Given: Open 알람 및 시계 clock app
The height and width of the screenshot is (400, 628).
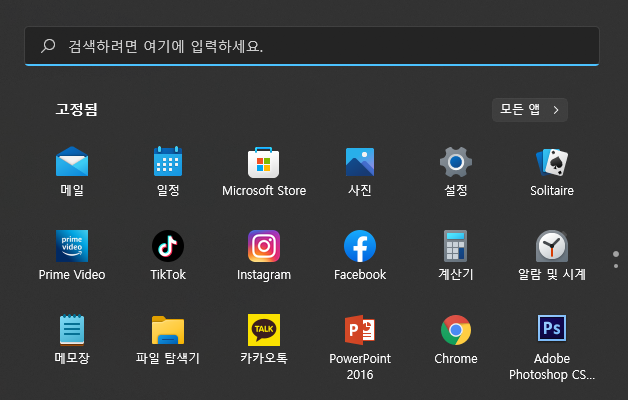Looking at the screenshot, I should (552, 255).
